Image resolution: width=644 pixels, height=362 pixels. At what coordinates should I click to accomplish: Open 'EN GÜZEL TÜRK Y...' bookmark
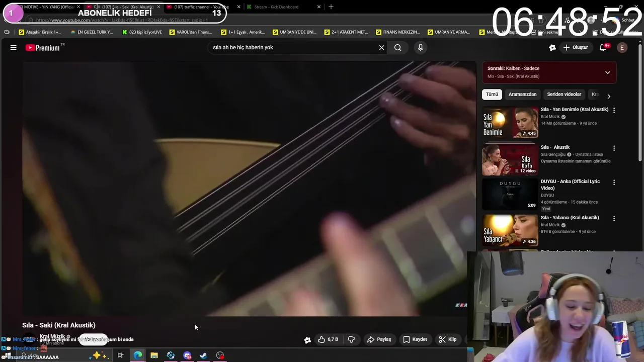(92, 32)
